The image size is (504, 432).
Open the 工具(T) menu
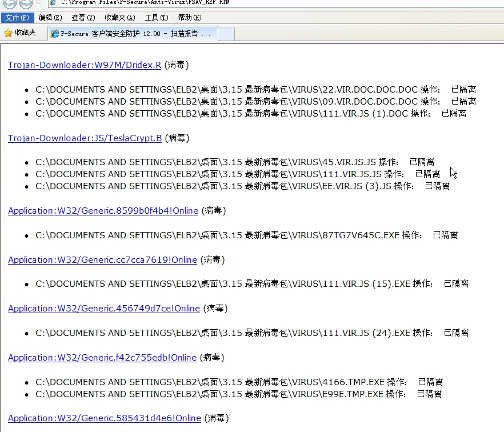pos(156,18)
